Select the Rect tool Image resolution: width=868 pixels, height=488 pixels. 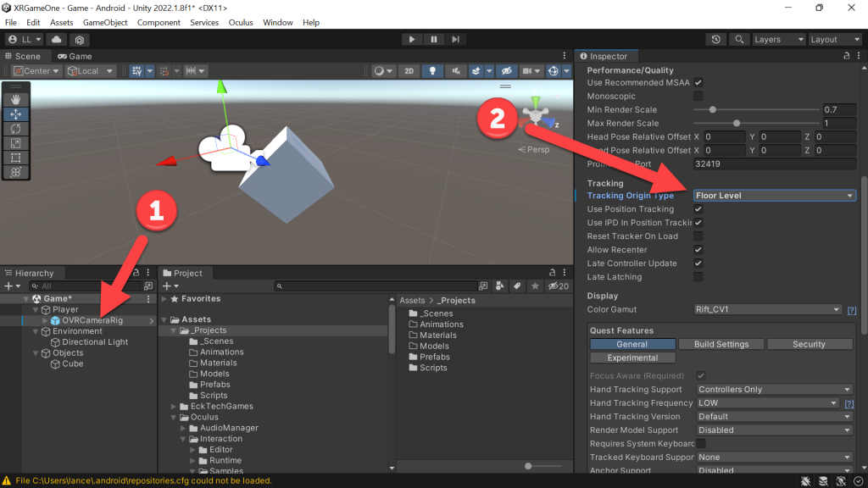point(15,158)
